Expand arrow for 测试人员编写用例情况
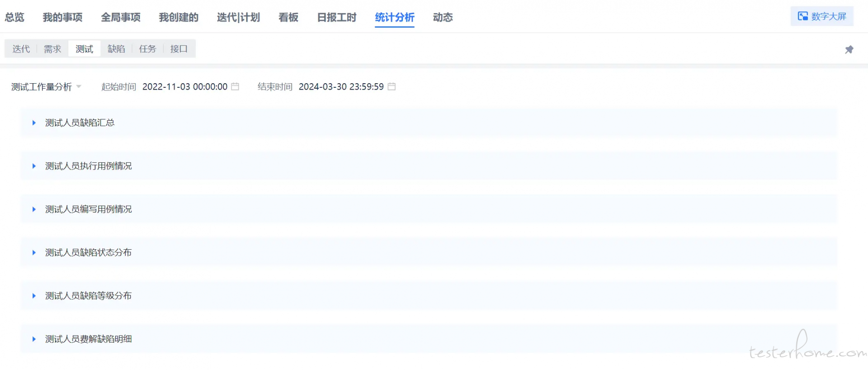 click(x=34, y=209)
